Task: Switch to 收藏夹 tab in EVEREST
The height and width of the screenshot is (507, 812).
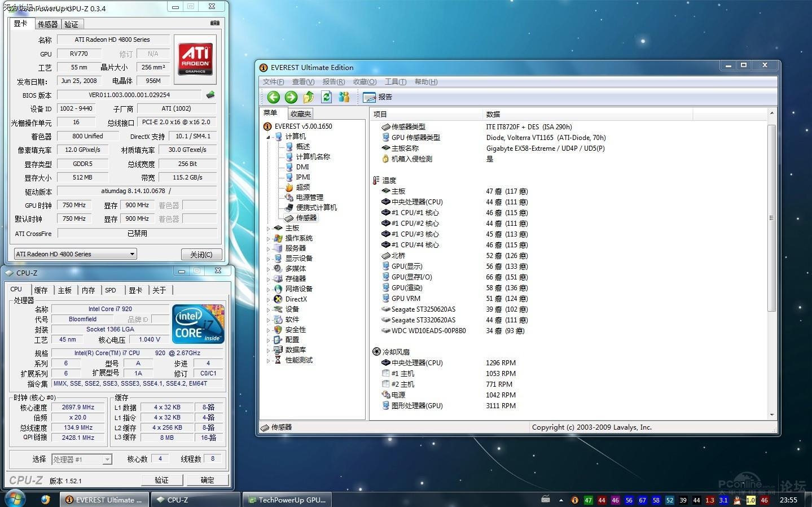Action: [x=301, y=114]
